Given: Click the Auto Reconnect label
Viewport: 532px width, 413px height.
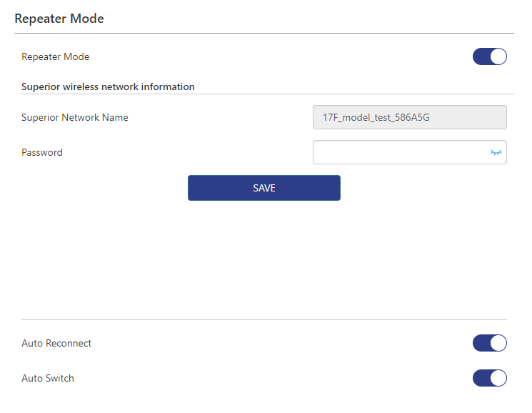Looking at the screenshot, I should coord(56,343).
